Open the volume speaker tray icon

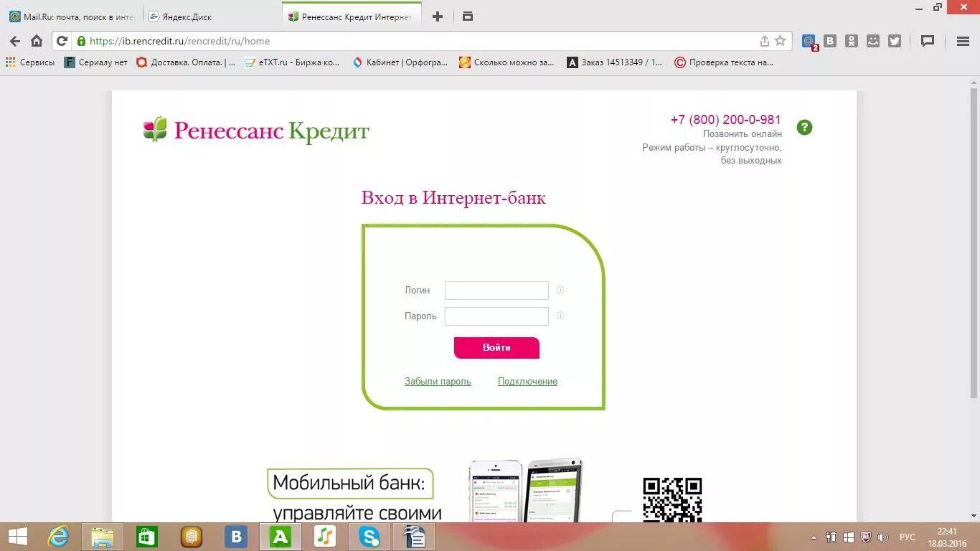tap(883, 537)
